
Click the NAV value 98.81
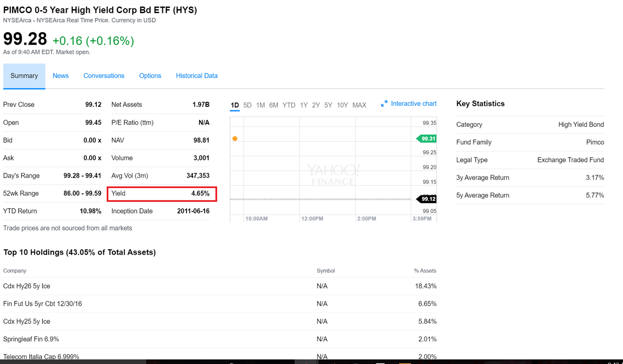(202, 140)
